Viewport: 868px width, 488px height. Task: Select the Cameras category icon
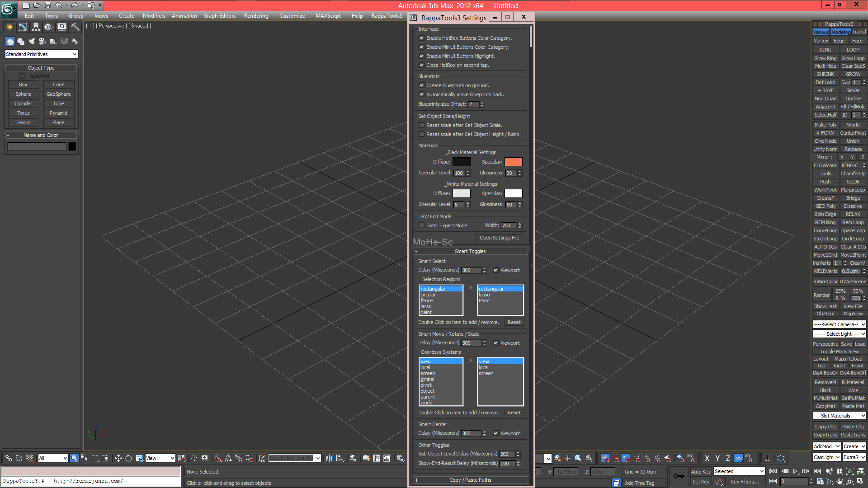[42, 42]
